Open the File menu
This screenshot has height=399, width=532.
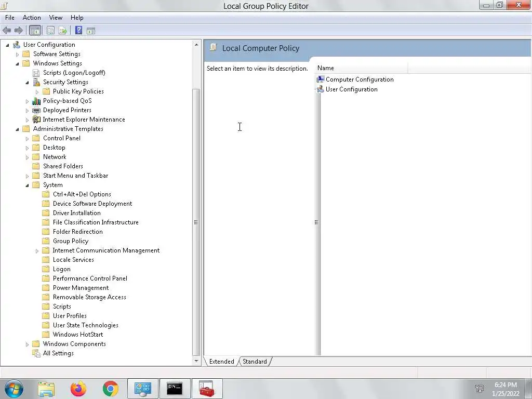pos(9,18)
